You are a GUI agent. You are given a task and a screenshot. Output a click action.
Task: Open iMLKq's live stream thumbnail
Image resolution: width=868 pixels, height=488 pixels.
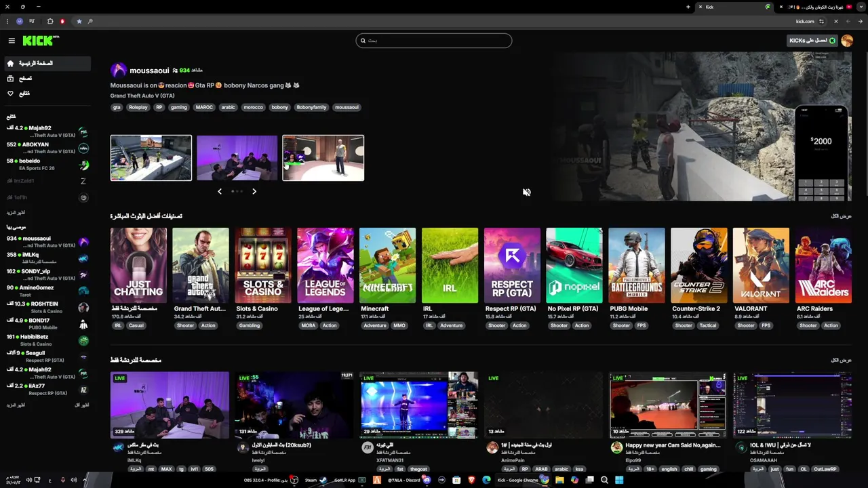click(x=170, y=405)
